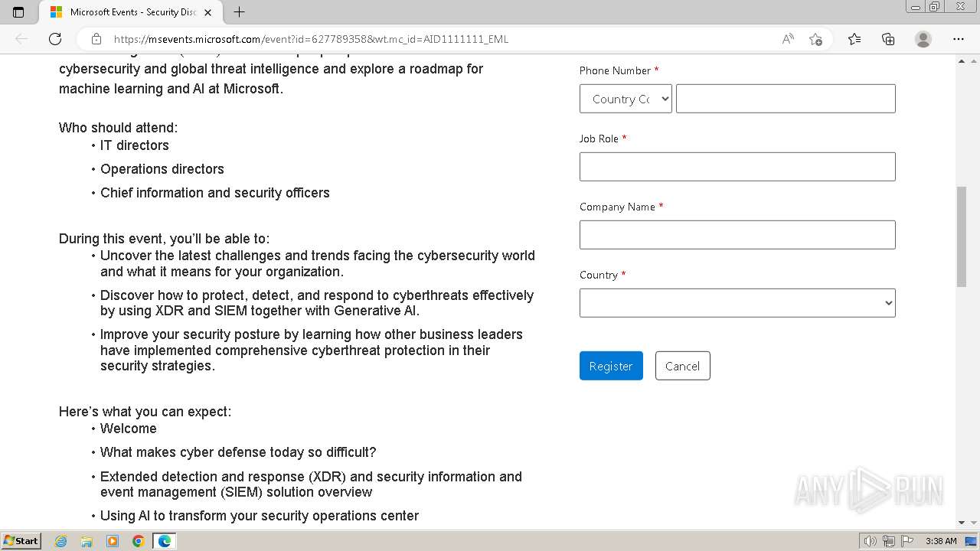980x551 pixels.
Task: Open the browser profile menu
Action: pos(923,39)
